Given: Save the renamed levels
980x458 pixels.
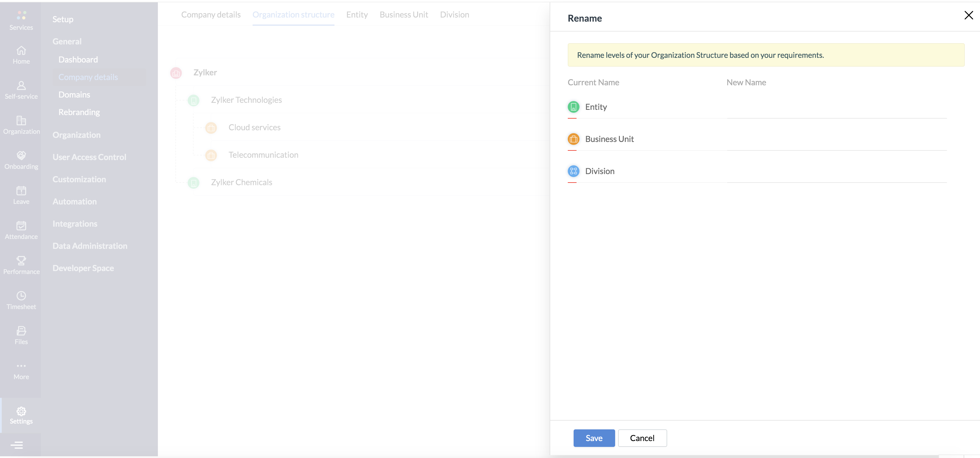Looking at the screenshot, I should point(594,438).
